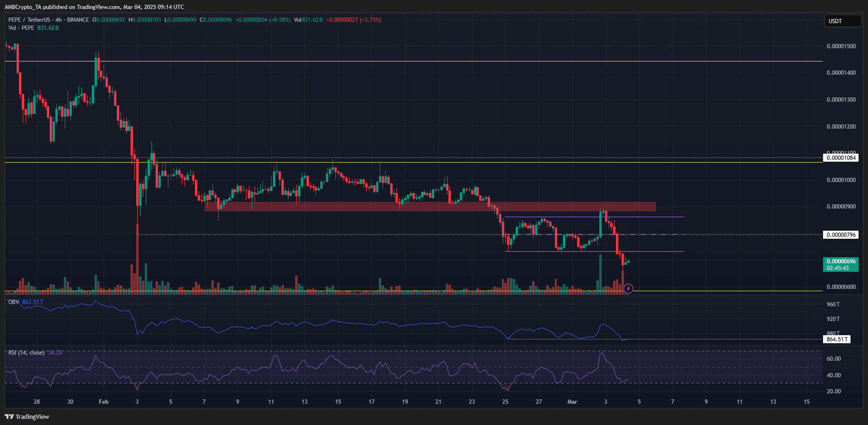Select the open value O0.00000692
Screen dimensions: 868x425
click(109, 20)
